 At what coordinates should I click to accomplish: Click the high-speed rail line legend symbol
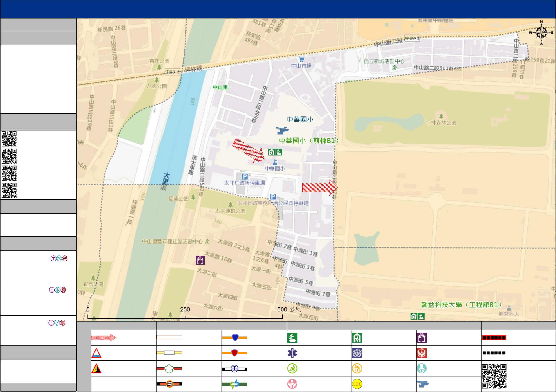[x=169, y=384]
